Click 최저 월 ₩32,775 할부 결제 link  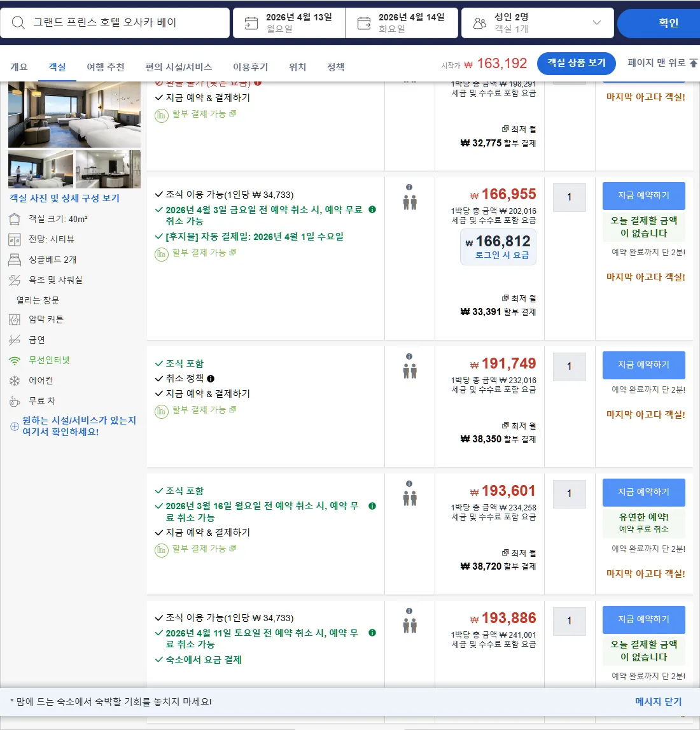(x=498, y=136)
